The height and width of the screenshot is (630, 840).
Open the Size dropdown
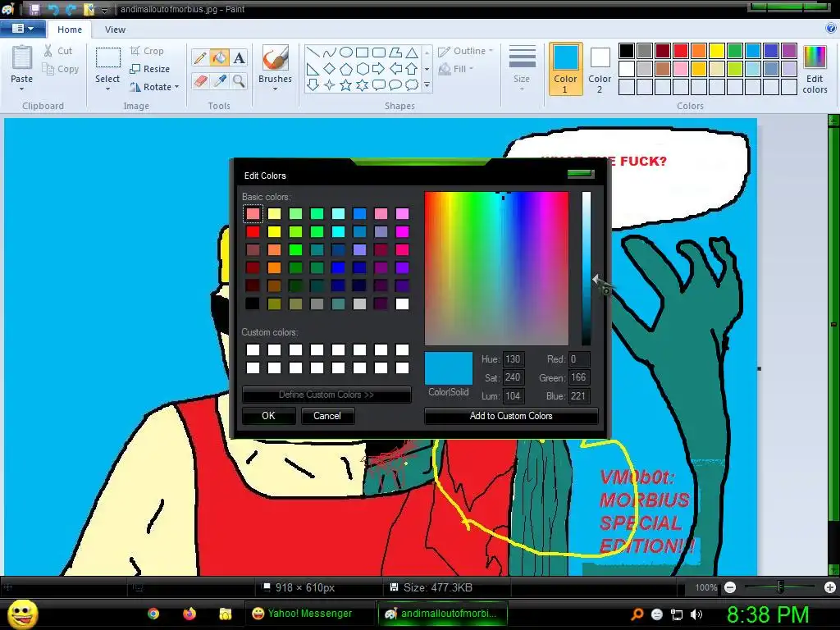[x=522, y=69]
